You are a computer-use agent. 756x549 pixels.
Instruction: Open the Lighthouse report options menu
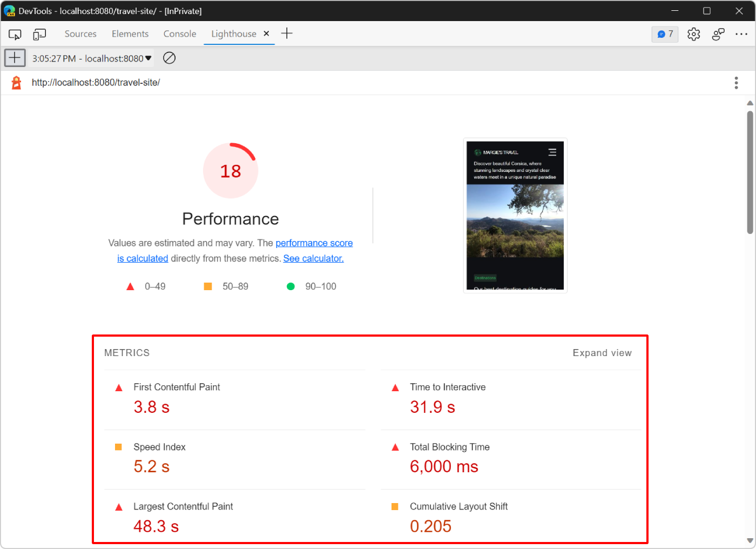[736, 82]
